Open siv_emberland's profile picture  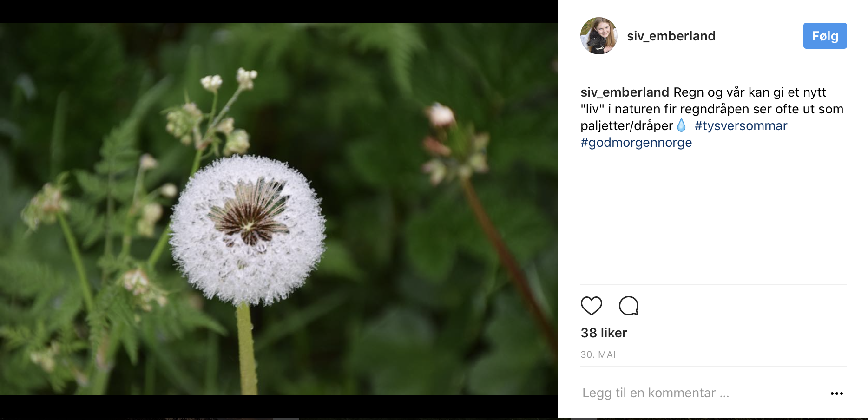click(598, 36)
